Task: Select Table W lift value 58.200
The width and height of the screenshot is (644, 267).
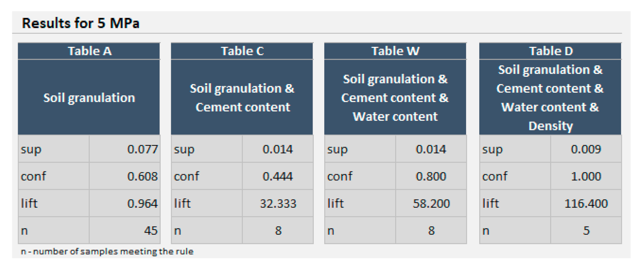Action: [431, 203]
